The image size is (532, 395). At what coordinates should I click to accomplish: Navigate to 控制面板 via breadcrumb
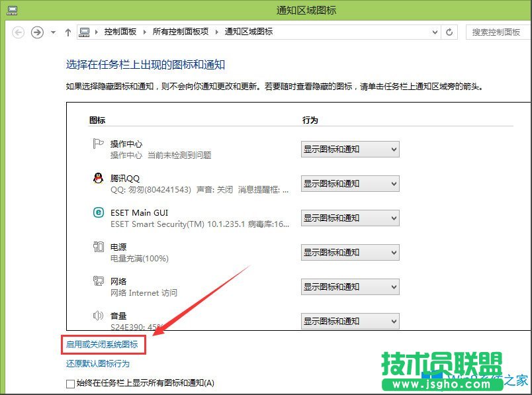pyautogui.click(x=119, y=32)
